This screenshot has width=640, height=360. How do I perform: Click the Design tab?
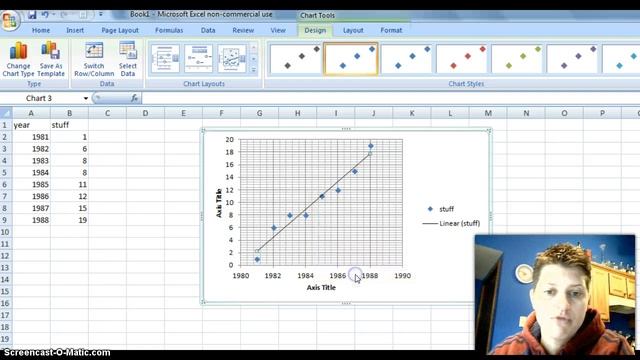315,30
